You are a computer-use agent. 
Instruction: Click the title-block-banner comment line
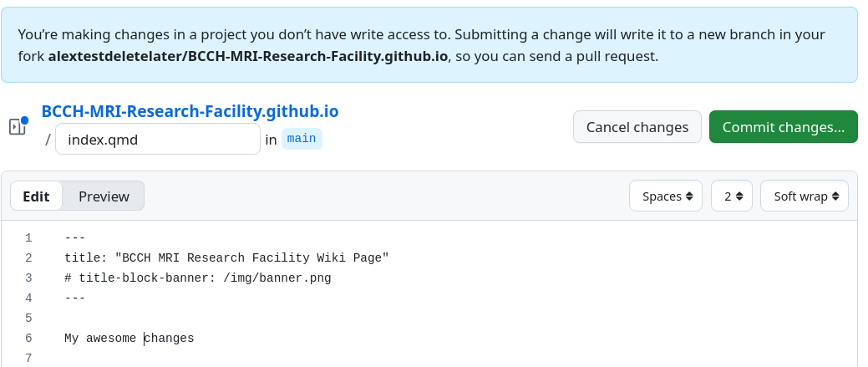(x=197, y=278)
